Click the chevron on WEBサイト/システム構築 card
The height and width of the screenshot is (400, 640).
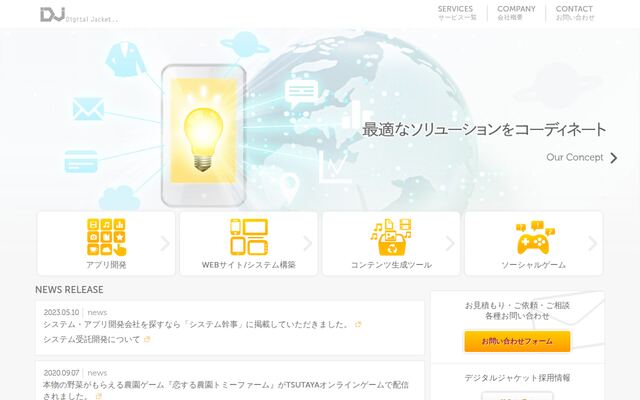308,244
